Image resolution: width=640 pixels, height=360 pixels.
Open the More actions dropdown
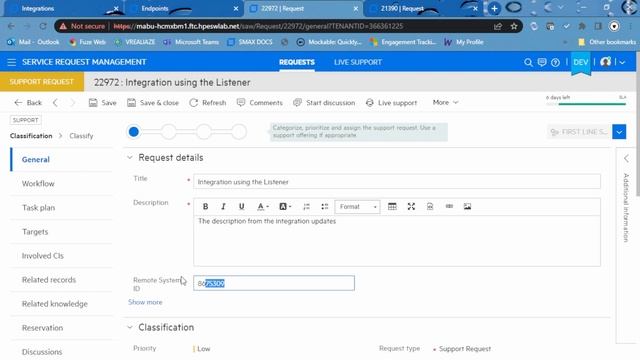(x=445, y=102)
